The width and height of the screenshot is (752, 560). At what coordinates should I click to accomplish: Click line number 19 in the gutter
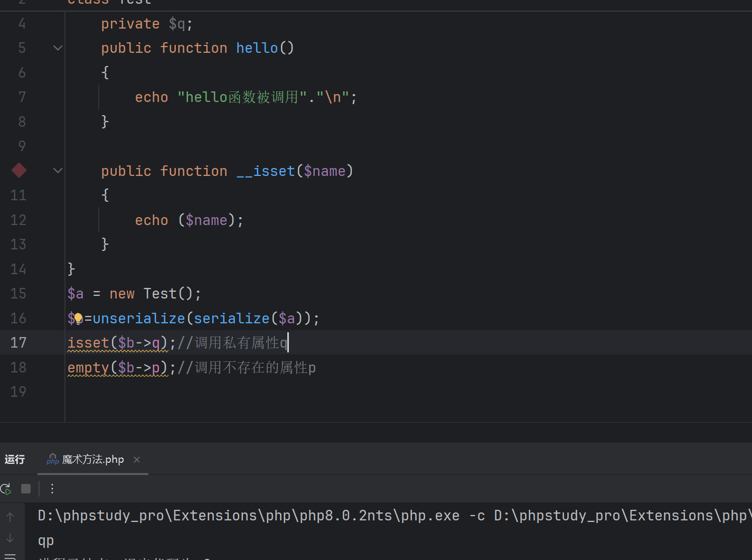tap(18, 391)
